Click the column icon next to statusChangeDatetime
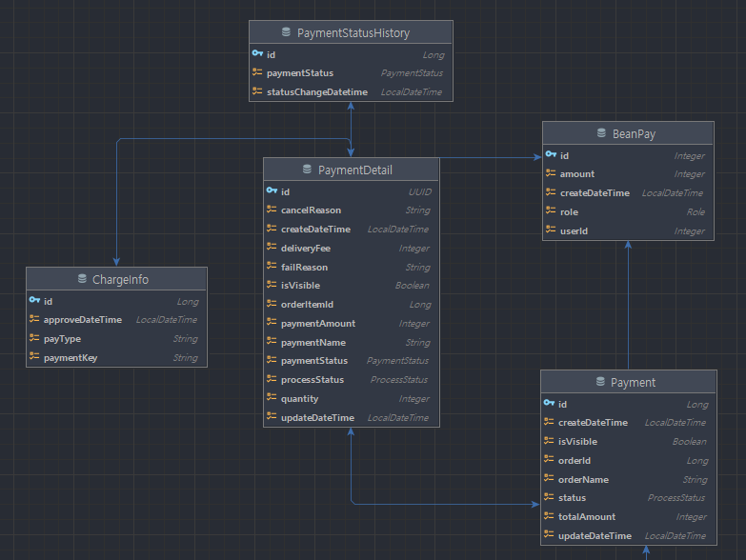Viewport: 746px width, 560px height. 257,92
